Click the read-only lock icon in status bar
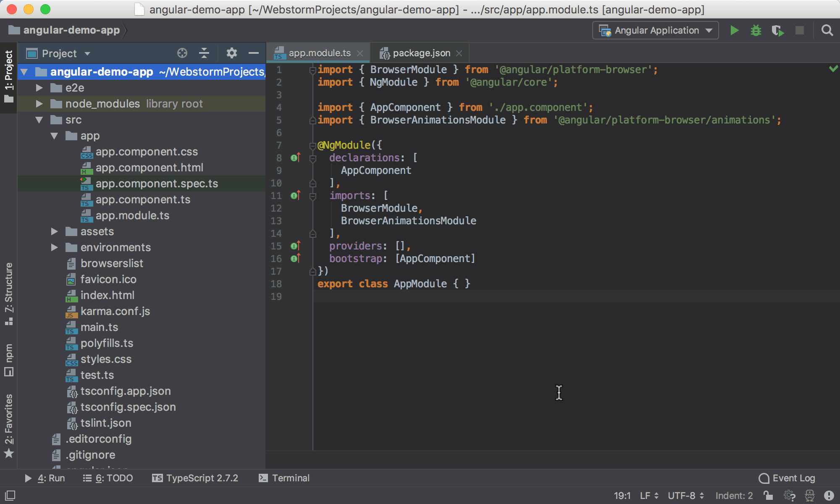Screen dimensions: 840x504 click(x=768, y=496)
